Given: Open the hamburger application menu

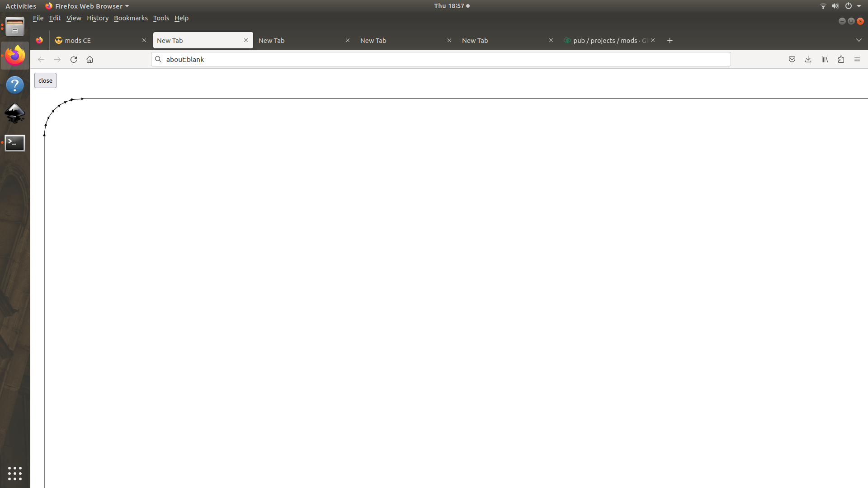Looking at the screenshot, I should pyautogui.click(x=857, y=59).
